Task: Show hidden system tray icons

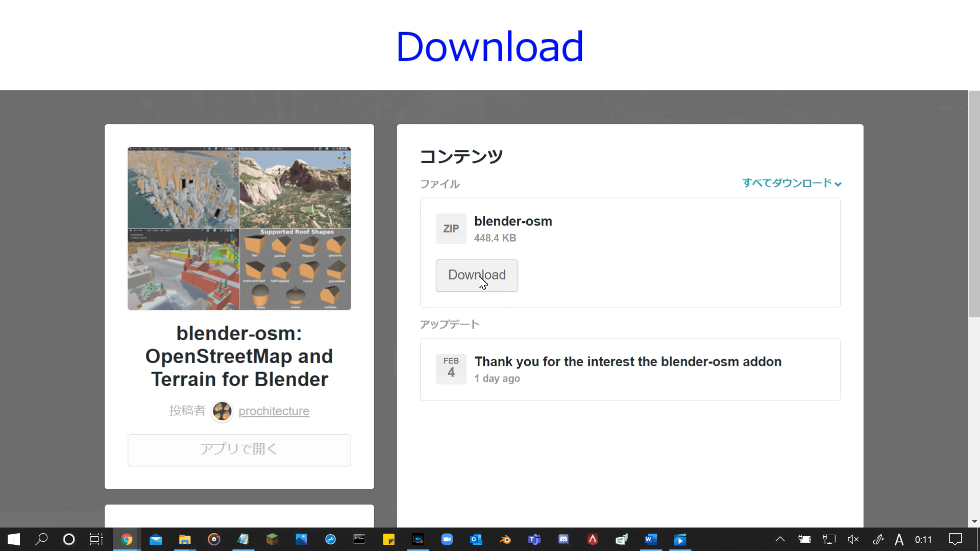Action: pyautogui.click(x=780, y=539)
